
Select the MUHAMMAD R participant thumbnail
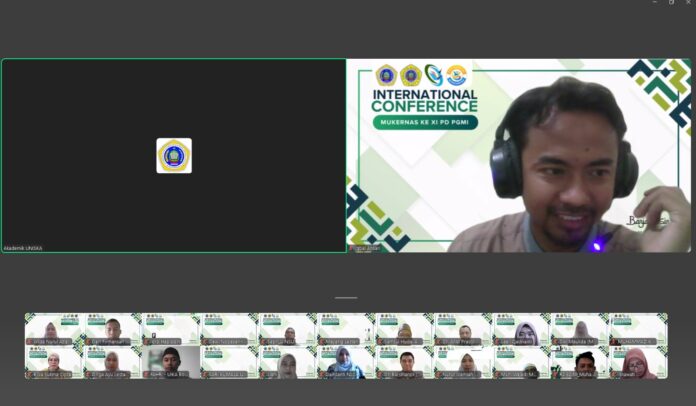[x=638, y=329]
